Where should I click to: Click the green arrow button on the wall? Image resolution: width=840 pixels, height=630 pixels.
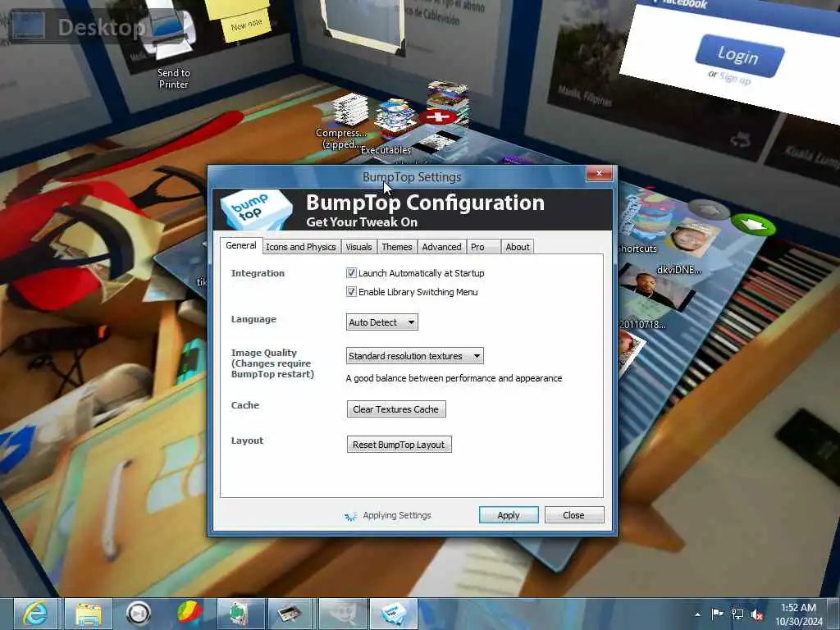753,225
